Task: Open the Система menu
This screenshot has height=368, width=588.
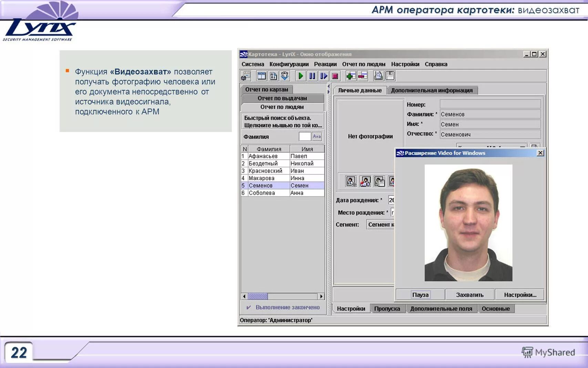Action: [x=253, y=64]
